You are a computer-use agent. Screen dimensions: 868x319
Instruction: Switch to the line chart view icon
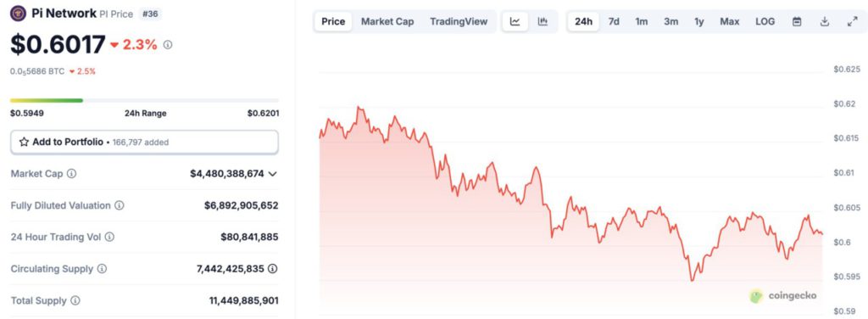[x=515, y=21]
